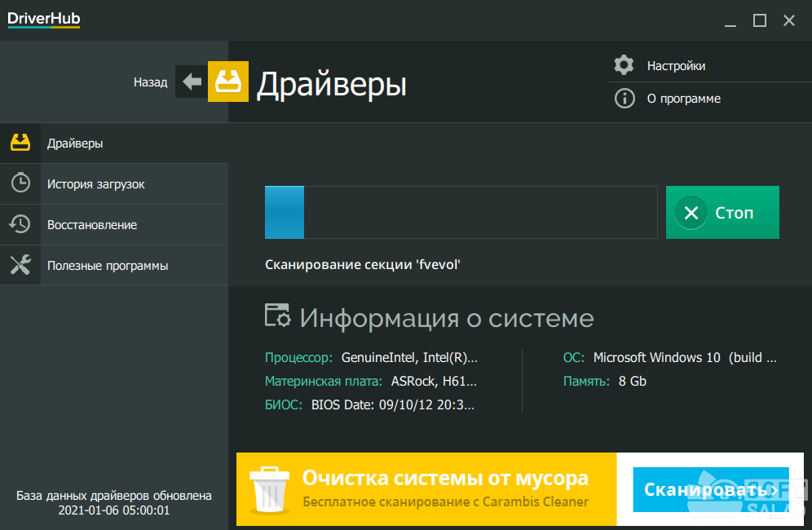Open О программе page
Screen dimensions: 812x530
click(x=683, y=99)
